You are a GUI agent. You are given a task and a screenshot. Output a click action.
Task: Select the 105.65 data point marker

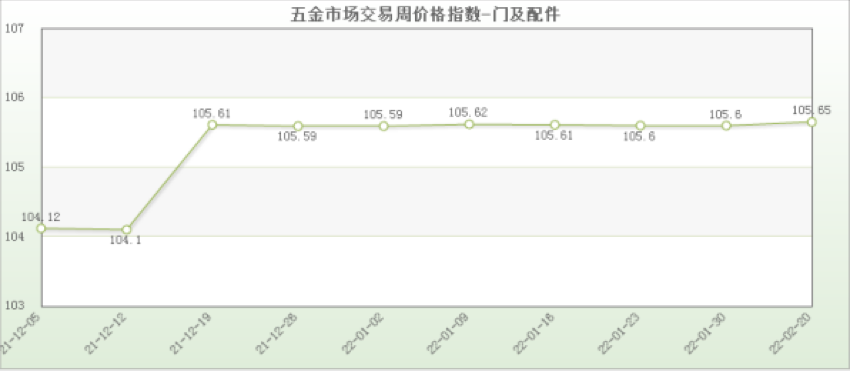point(812,122)
